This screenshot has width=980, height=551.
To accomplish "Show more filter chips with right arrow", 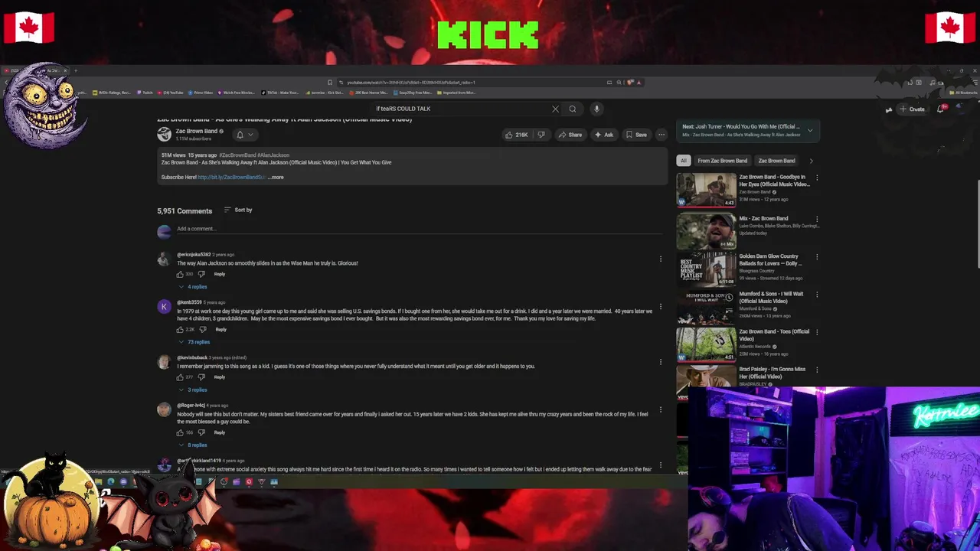I will tap(811, 161).
